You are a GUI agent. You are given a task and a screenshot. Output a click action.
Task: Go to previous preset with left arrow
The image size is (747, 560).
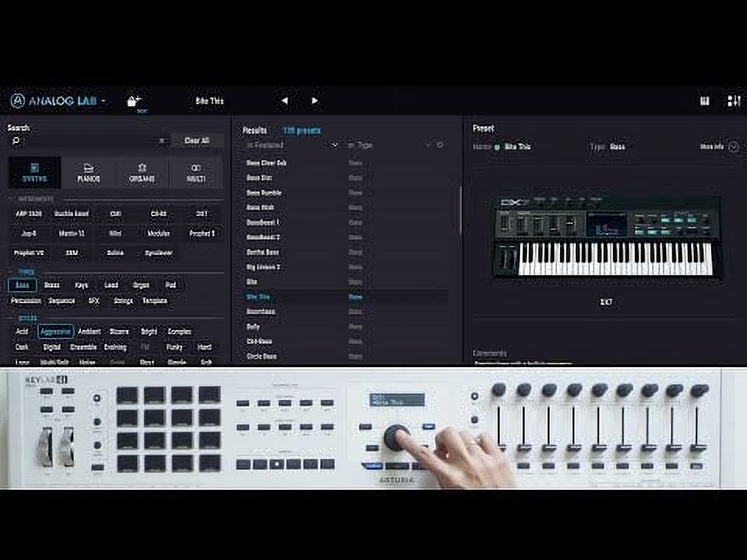[x=284, y=101]
